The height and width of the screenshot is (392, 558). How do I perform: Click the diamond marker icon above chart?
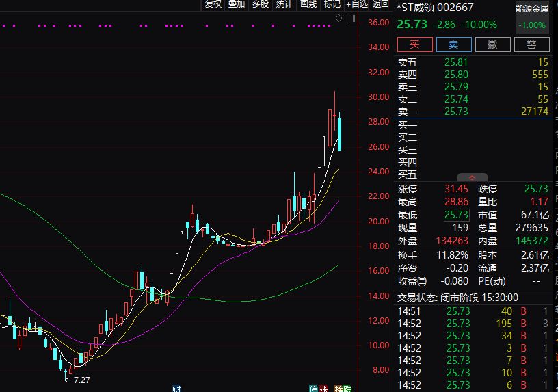[338, 18]
